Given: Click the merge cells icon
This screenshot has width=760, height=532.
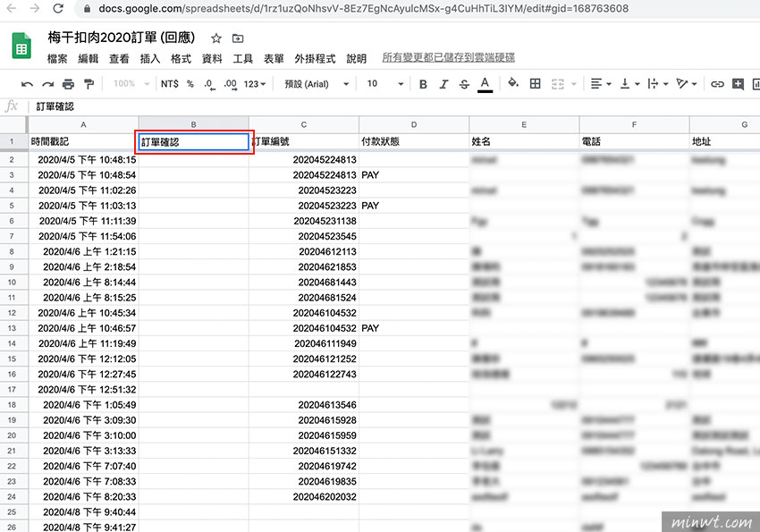Looking at the screenshot, I should pyautogui.click(x=558, y=84).
